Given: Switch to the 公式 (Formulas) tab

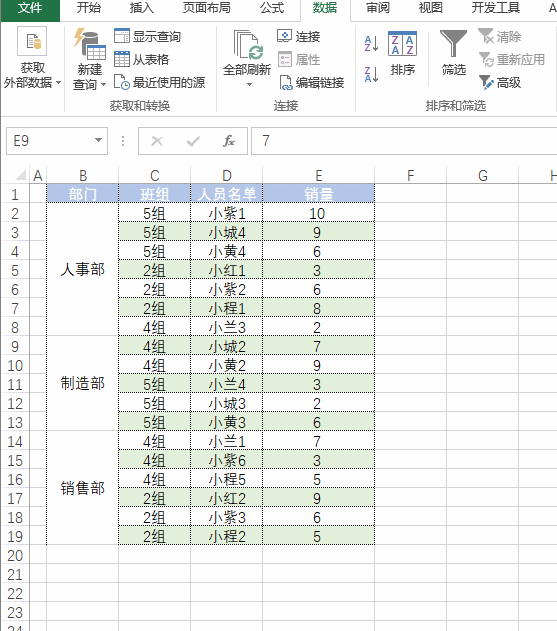Looking at the screenshot, I should pos(272,8).
